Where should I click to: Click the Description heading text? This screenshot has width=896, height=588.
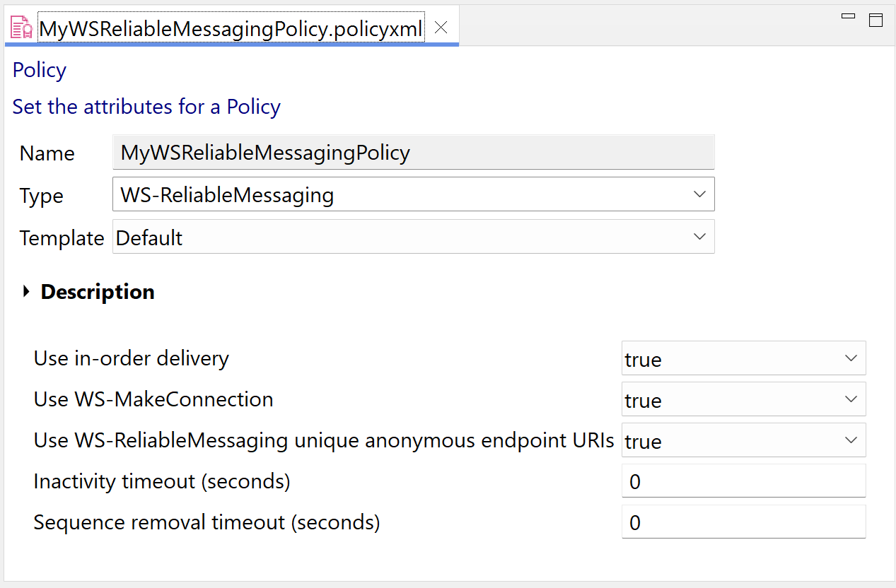98,292
